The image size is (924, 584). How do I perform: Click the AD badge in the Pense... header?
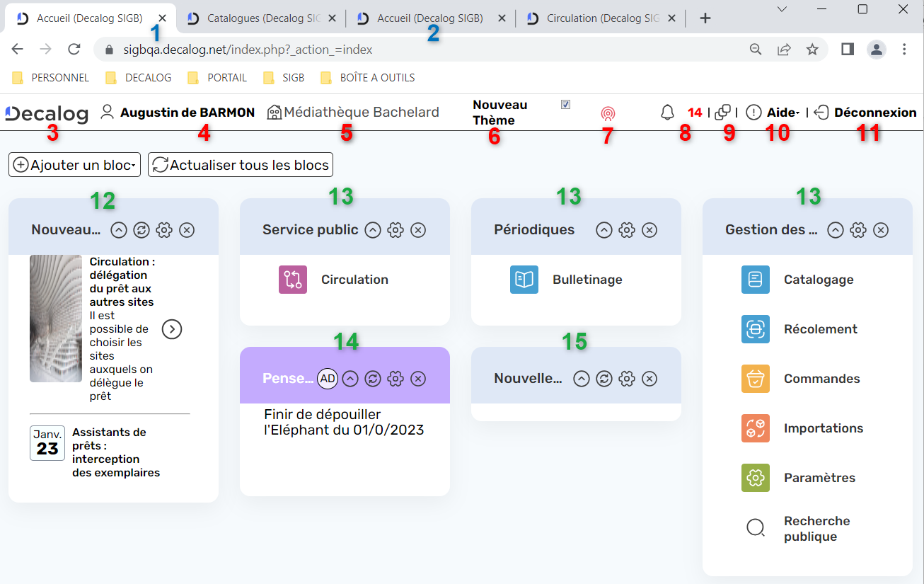pyautogui.click(x=328, y=379)
